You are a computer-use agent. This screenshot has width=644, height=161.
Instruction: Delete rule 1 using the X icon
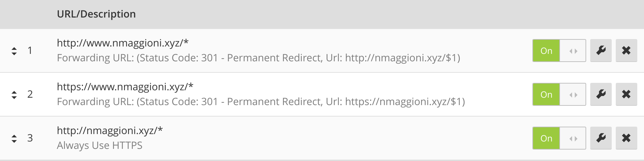pyautogui.click(x=626, y=51)
